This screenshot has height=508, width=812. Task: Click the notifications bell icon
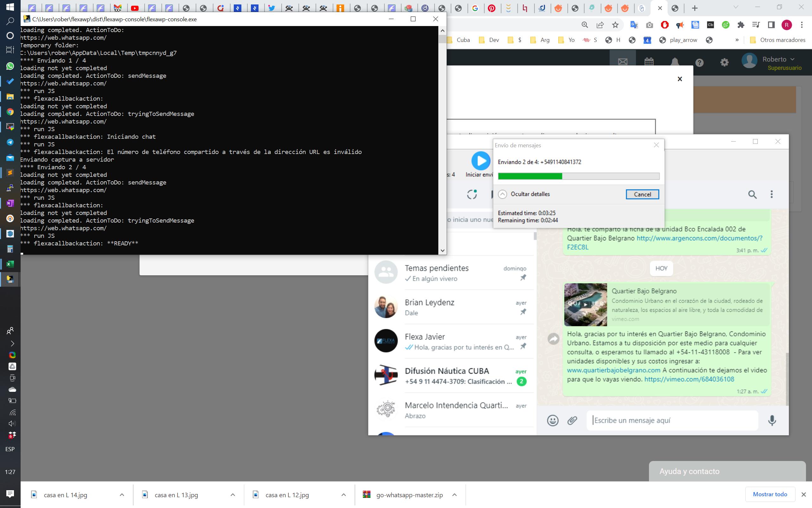pos(675,62)
